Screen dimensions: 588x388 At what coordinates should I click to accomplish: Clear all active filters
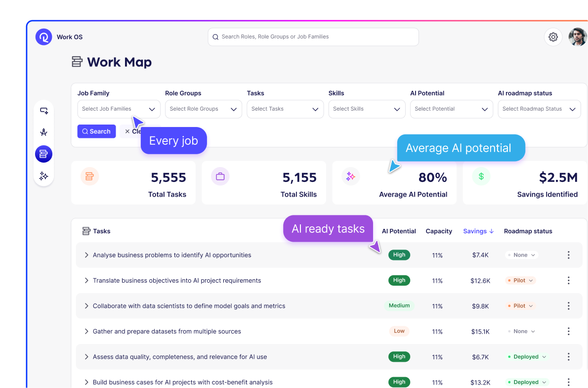[x=132, y=131]
